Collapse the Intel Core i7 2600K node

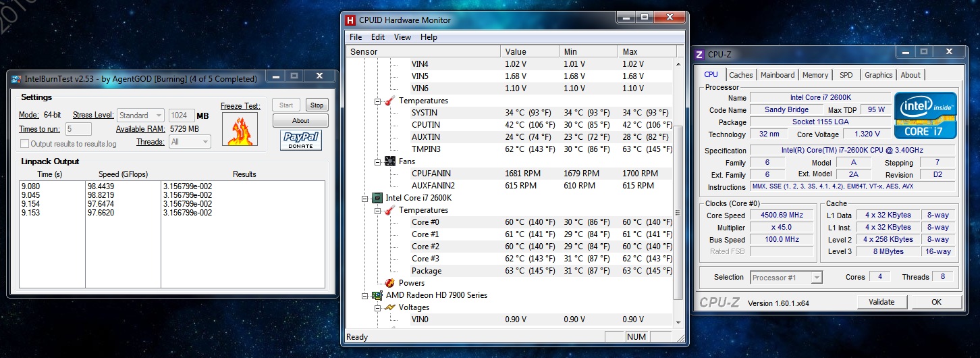(365, 198)
